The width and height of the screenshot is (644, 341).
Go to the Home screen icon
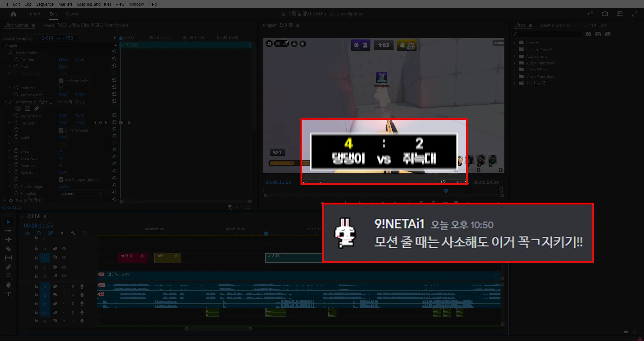point(13,14)
